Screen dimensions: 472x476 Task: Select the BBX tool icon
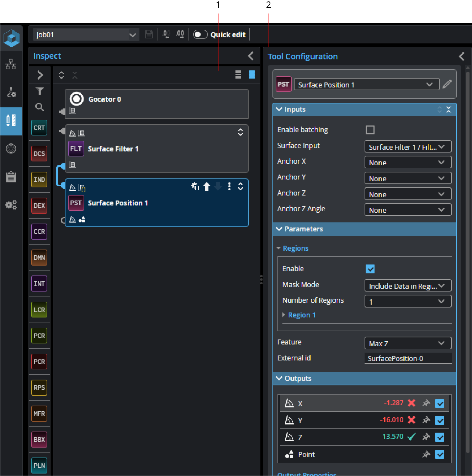pos(39,439)
